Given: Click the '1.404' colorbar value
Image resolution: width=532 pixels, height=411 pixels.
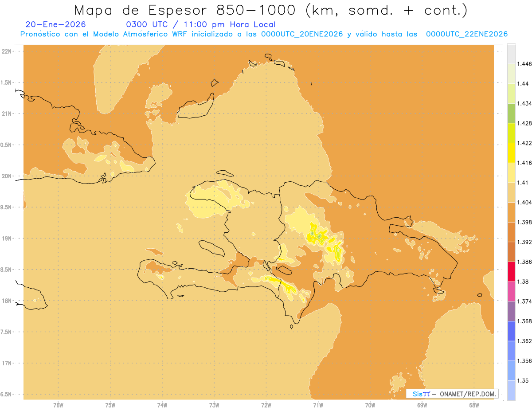Looking at the screenshot, I should [x=524, y=203].
